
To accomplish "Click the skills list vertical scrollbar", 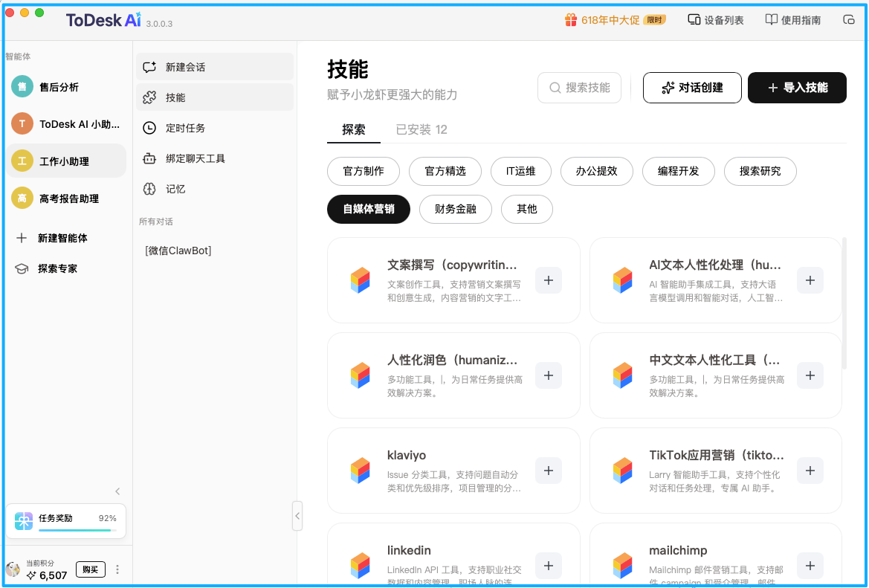I will click(844, 303).
